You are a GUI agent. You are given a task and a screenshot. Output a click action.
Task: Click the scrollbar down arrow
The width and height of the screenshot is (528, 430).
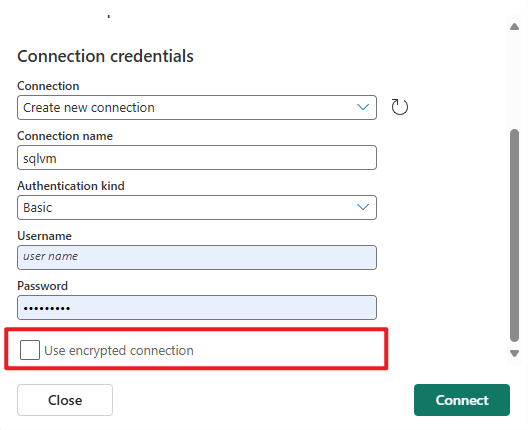click(x=514, y=353)
